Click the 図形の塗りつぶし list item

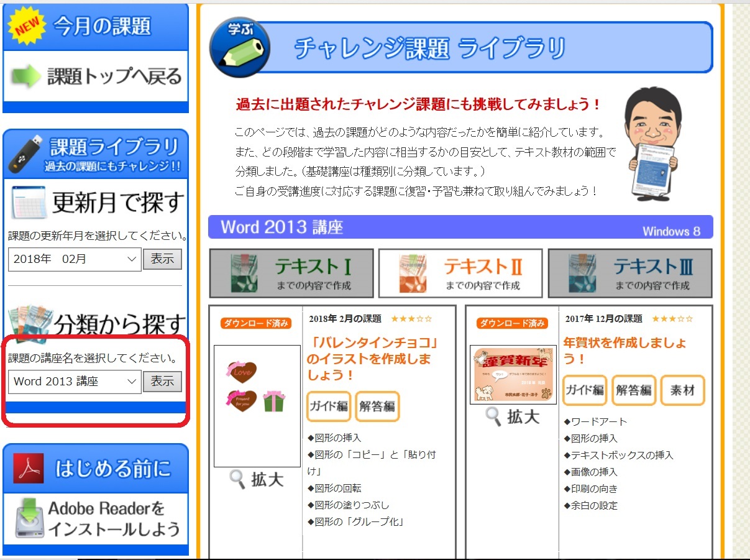click(x=349, y=505)
